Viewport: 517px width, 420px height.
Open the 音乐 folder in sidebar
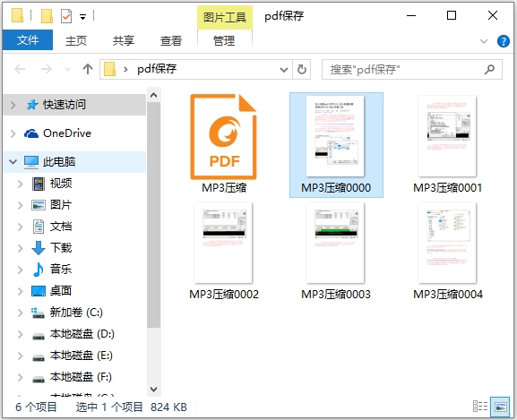tap(61, 270)
